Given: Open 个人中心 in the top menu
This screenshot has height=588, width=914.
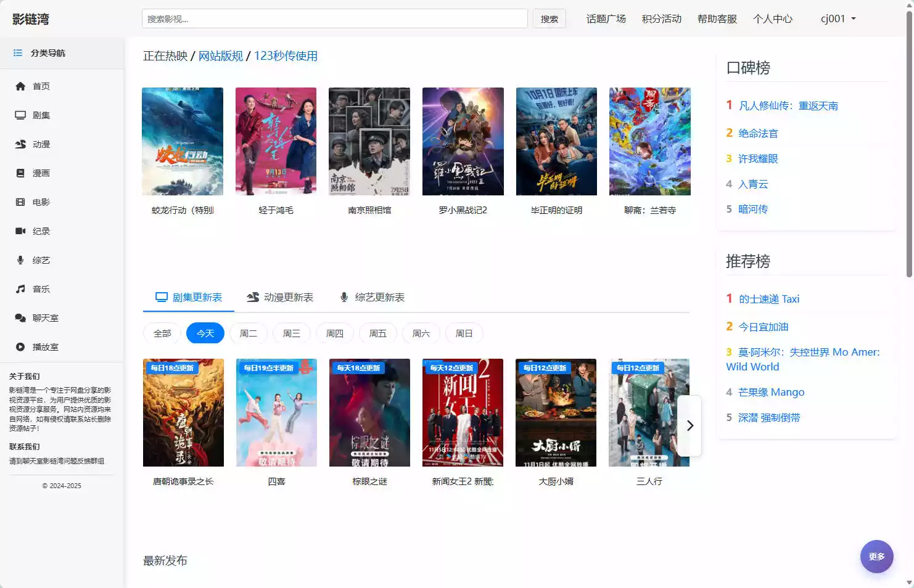Looking at the screenshot, I should (x=773, y=18).
